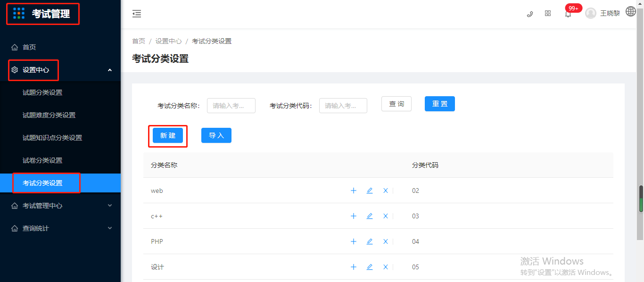Click 设置中心 breadcrumb link
644x282 pixels.
point(168,41)
